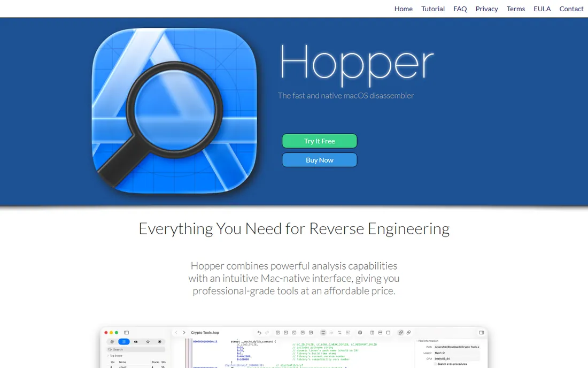Screen dimensions: 588x368
Task: Select the pseudo-code view mode icon
Action: (339, 332)
